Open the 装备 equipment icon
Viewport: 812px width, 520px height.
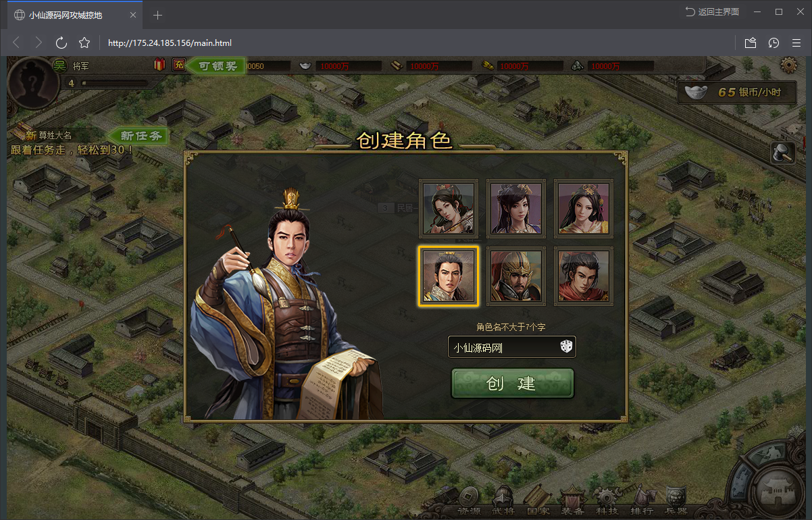(573, 502)
